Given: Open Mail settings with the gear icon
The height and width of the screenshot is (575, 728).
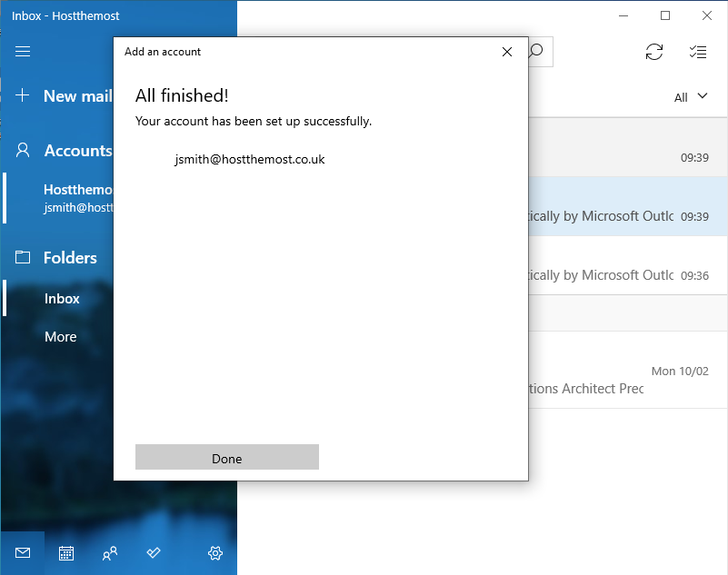Looking at the screenshot, I should (x=215, y=552).
